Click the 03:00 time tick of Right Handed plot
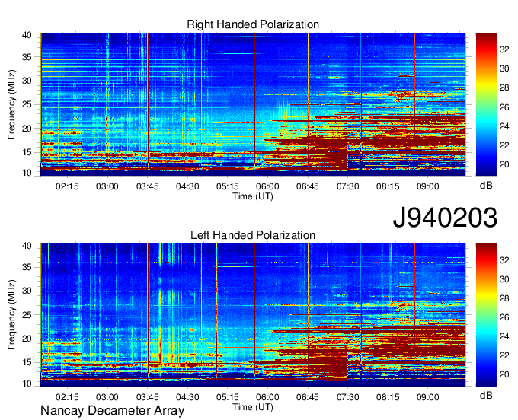 tap(107, 186)
